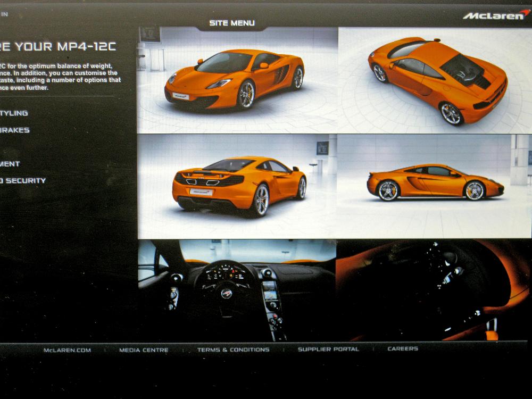Open the Brakes option in the left menu
The width and height of the screenshot is (532, 399).
tap(14, 130)
